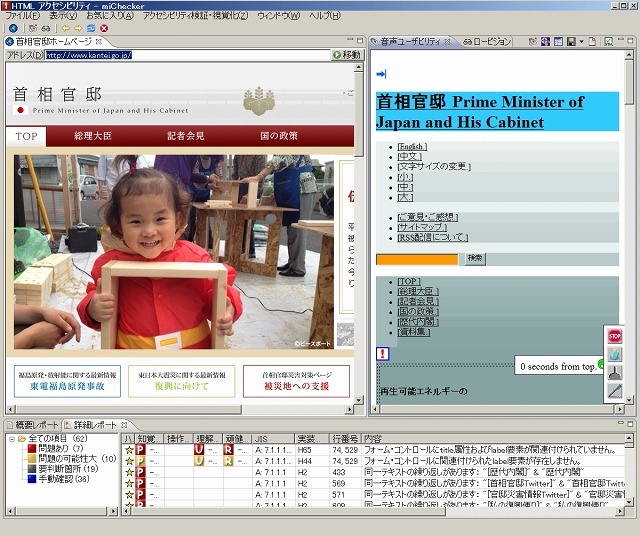
Task: Refresh the page with the blue reload icon
Action: tap(91, 28)
